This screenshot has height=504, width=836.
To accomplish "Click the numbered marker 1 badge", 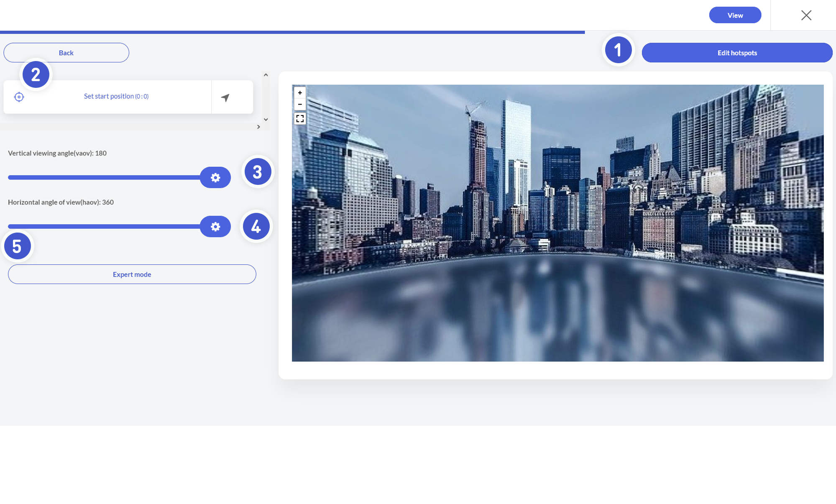I will [618, 50].
